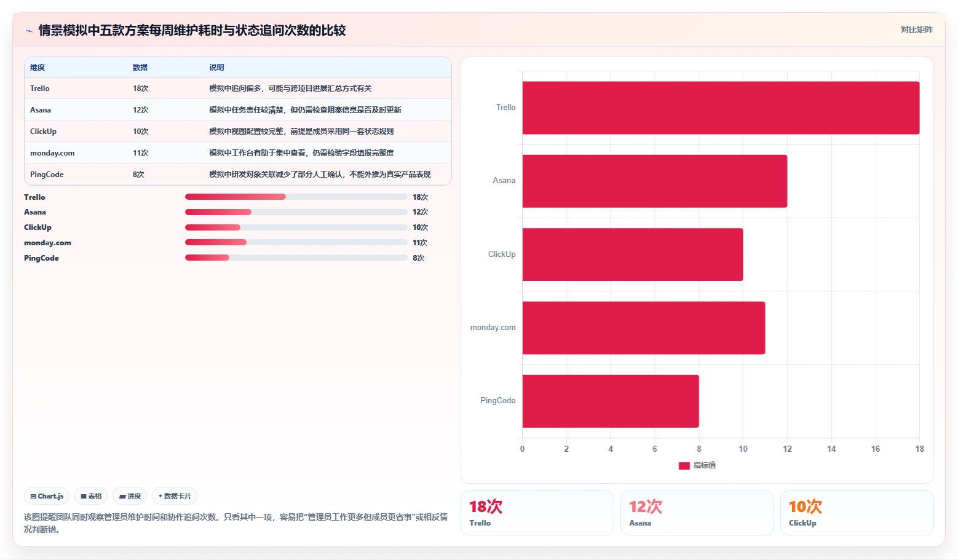
Task: Select the Chart.js tag chip
Action: [47, 496]
